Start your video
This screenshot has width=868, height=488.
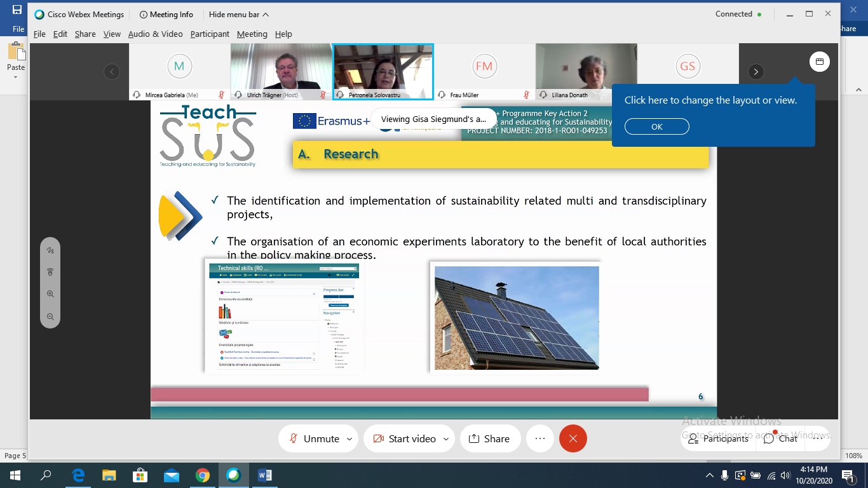[404, 438]
